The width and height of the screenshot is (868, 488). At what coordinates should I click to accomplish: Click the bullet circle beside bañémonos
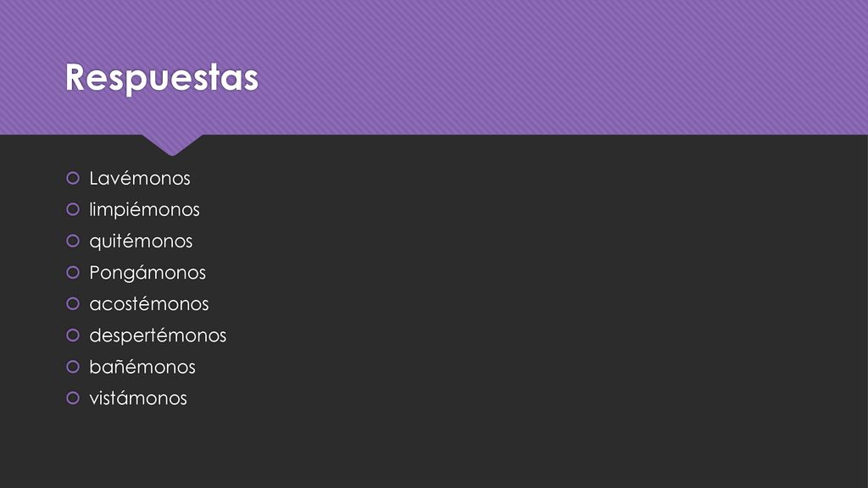(x=73, y=366)
